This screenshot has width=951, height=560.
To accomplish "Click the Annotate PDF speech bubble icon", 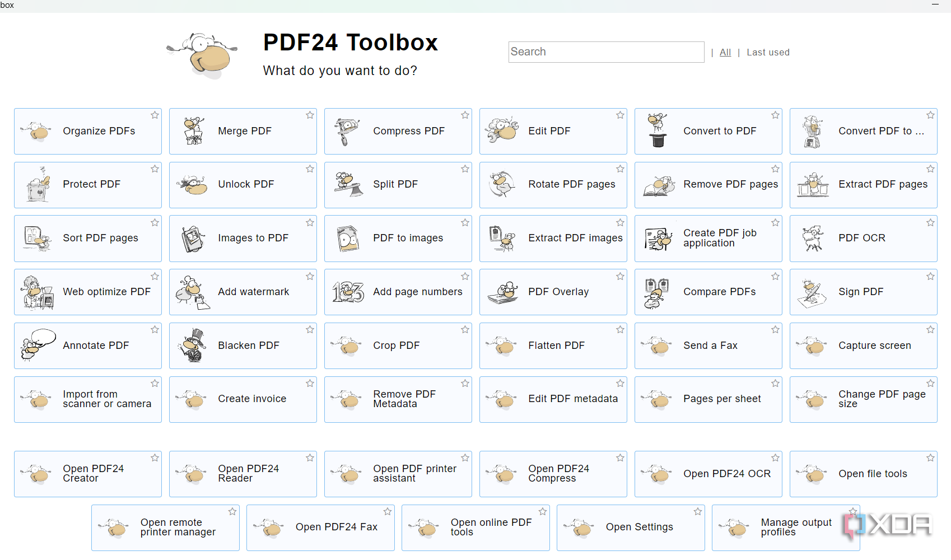I will [38, 345].
